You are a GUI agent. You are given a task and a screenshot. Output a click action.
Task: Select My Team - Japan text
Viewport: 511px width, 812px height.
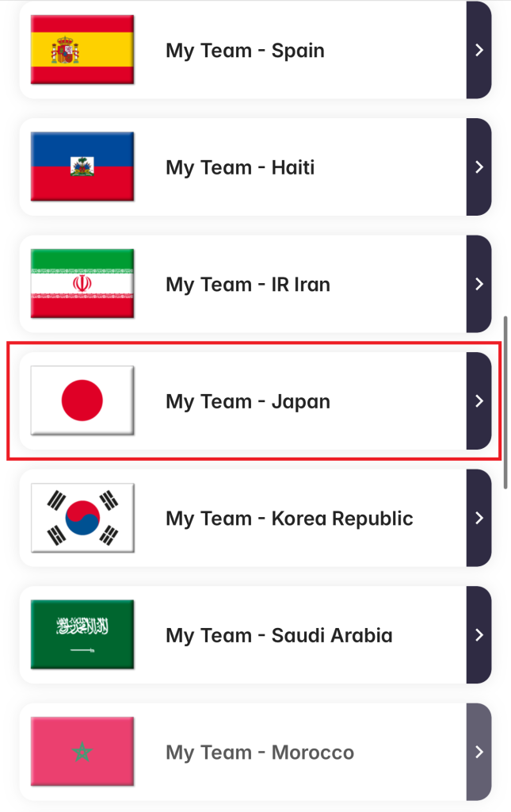pos(247,401)
